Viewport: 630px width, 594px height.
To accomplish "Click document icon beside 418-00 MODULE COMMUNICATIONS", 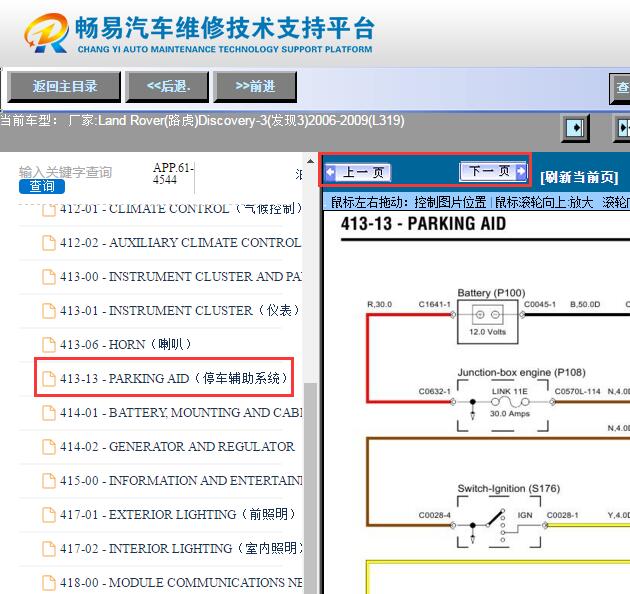I will pos(49,583).
